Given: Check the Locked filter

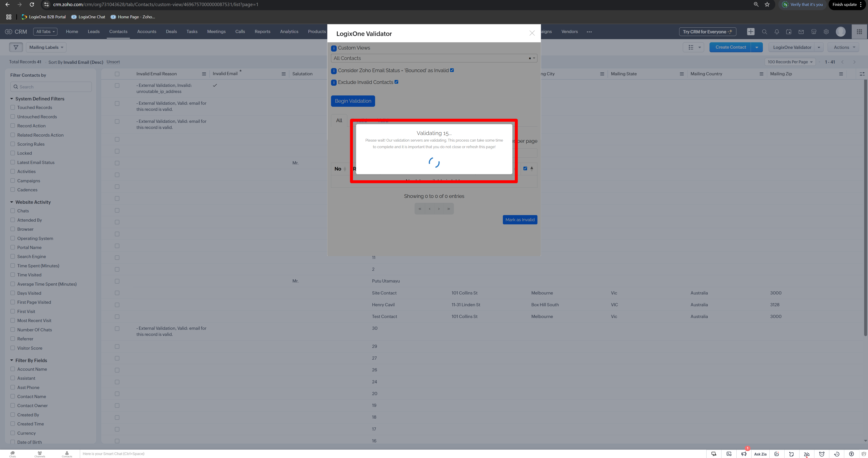Looking at the screenshot, I should (12, 153).
